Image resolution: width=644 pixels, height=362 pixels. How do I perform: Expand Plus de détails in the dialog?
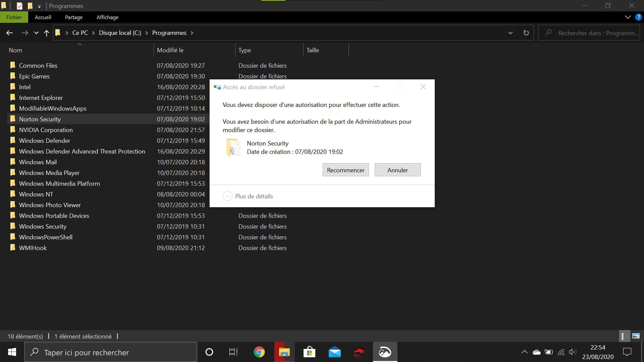pos(248,196)
